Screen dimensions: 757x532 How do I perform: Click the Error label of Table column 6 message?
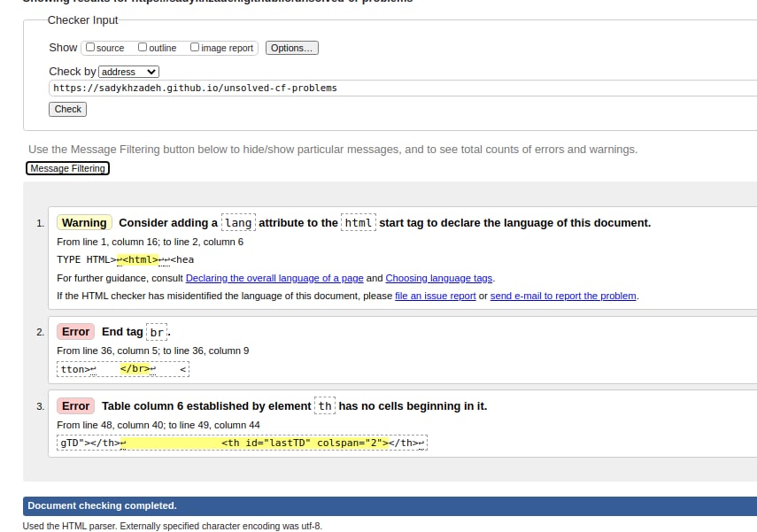[76, 406]
